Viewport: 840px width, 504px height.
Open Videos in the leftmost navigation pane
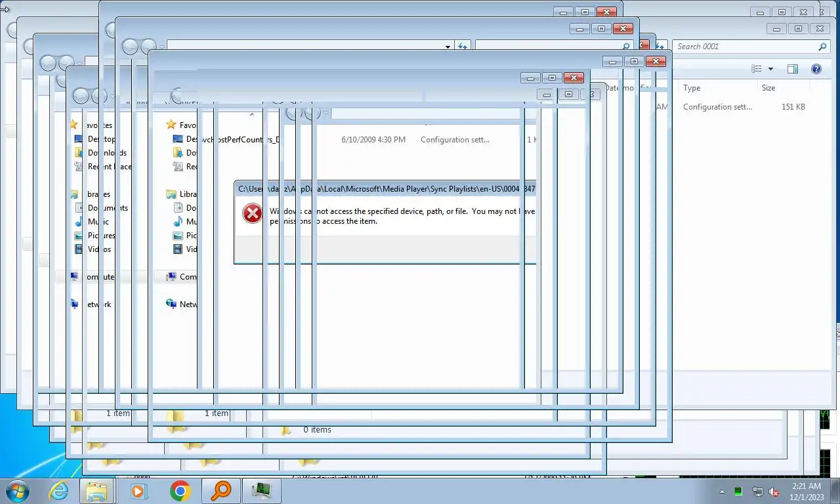[x=99, y=249]
